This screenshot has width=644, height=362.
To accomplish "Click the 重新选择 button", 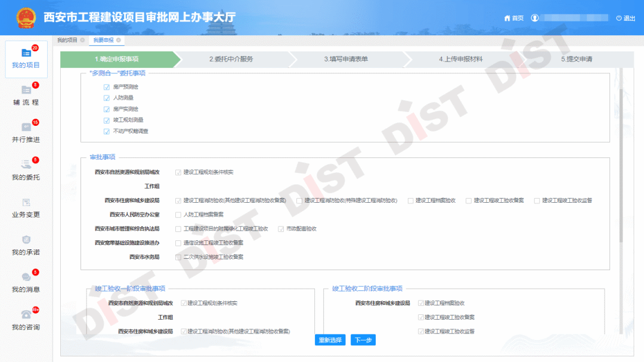I will coord(330,340).
